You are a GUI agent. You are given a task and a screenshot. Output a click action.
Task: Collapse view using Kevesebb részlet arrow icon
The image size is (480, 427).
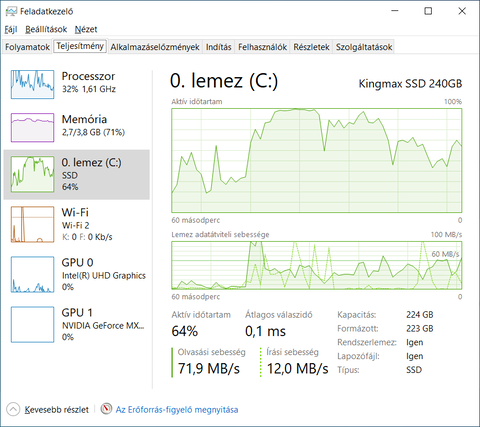click(x=13, y=409)
